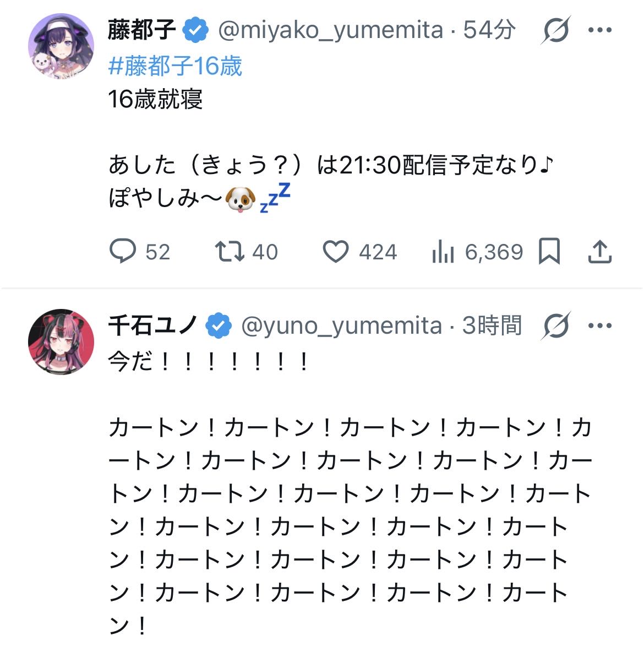Viewport: 644px width, 657px height.
Task: Click 藤都子 display name
Action: tap(141, 30)
